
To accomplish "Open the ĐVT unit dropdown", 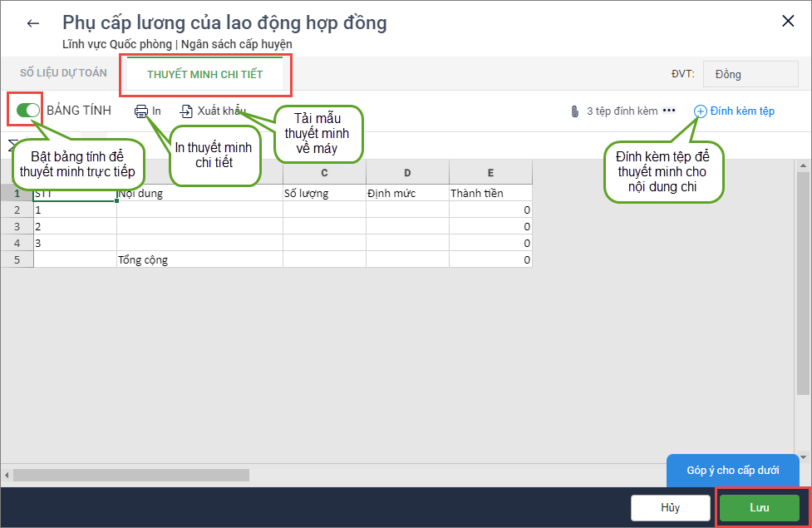I will pos(750,74).
